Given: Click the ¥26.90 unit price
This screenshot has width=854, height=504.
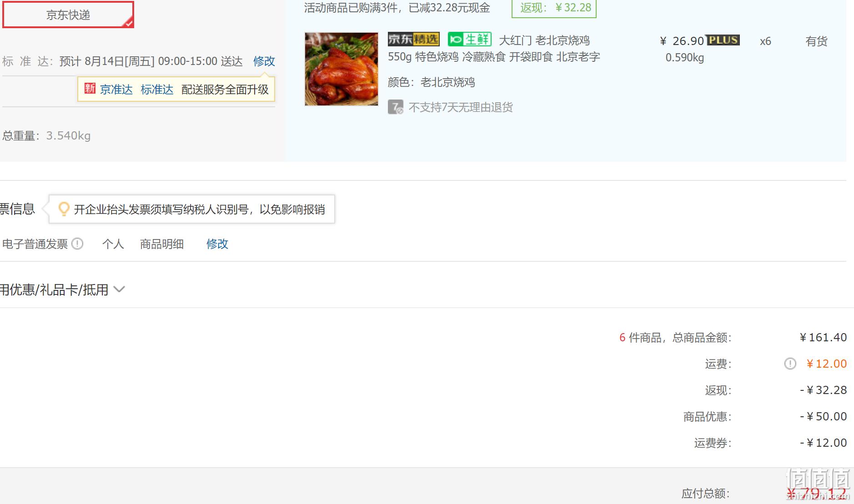Looking at the screenshot, I should coord(682,41).
